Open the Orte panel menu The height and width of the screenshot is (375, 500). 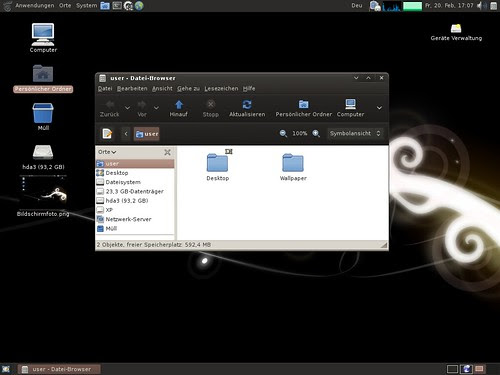click(65, 6)
